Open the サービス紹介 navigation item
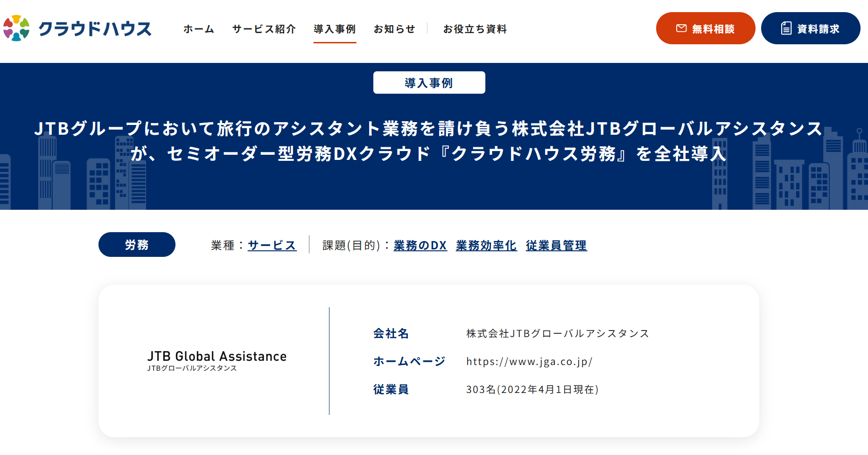The image size is (868, 455). click(x=264, y=29)
